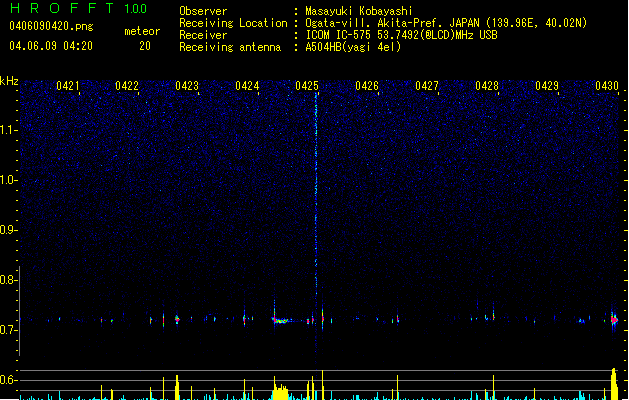Screen dimensions: 629x400
Task: Click the 0.9 kHz axis label
Action: pyautogui.click(x=9, y=230)
